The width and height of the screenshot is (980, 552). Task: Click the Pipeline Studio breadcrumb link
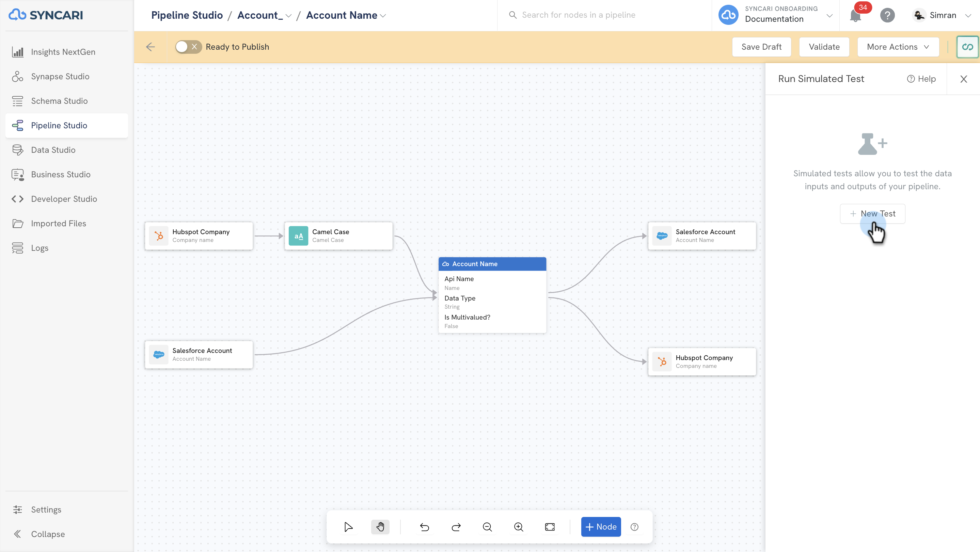187,15
